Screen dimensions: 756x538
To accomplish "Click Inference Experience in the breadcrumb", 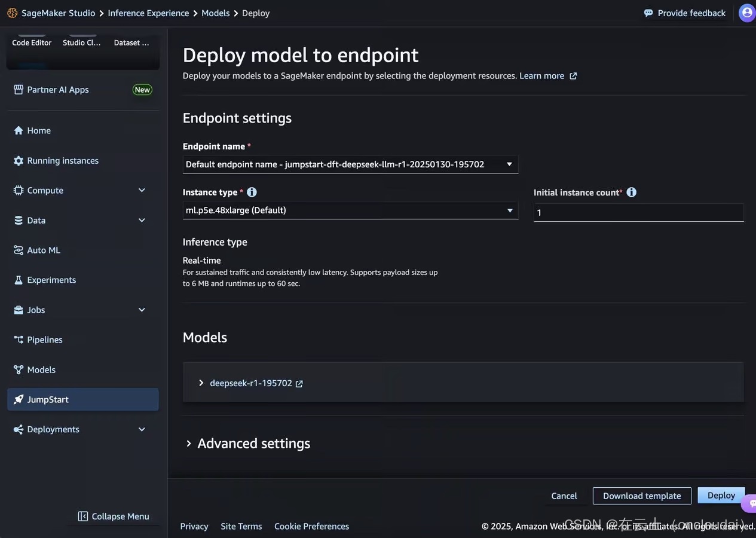I will pyautogui.click(x=148, y=13).
